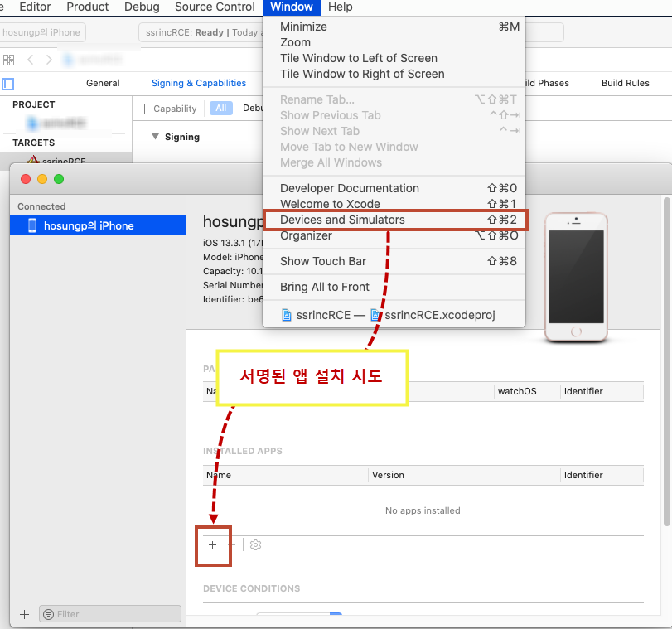Toggle the project navigator sidebar icon
The height and width of the screenshot is (629, 672).
pyautogui.click(x=7, y=84)
